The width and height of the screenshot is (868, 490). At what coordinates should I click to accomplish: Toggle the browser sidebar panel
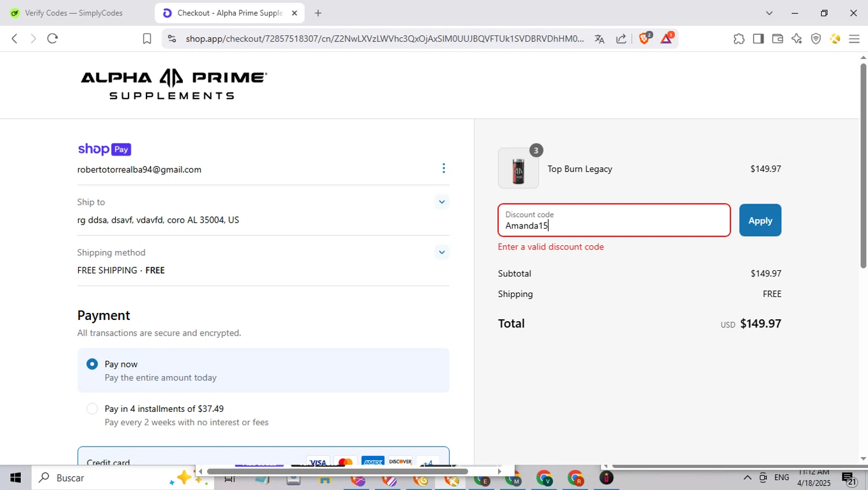[758, 39]
